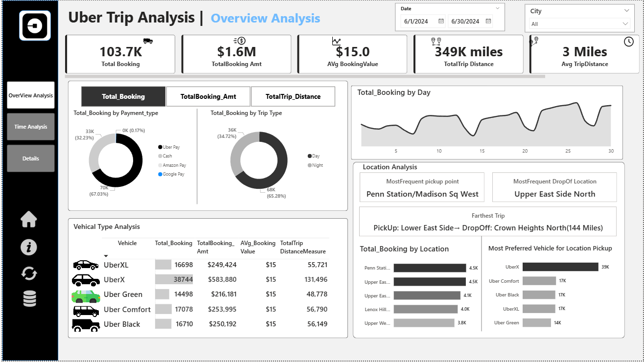Screen dimensions: 644x362
Task: Click the horizontal scrollbar below KPI cards
Action: click(x=305, y=76)
